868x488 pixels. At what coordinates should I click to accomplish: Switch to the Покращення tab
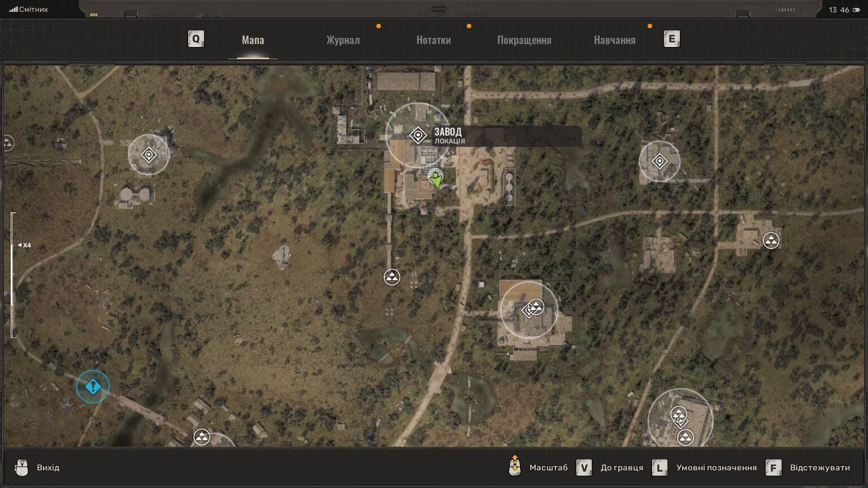[524, 40]
